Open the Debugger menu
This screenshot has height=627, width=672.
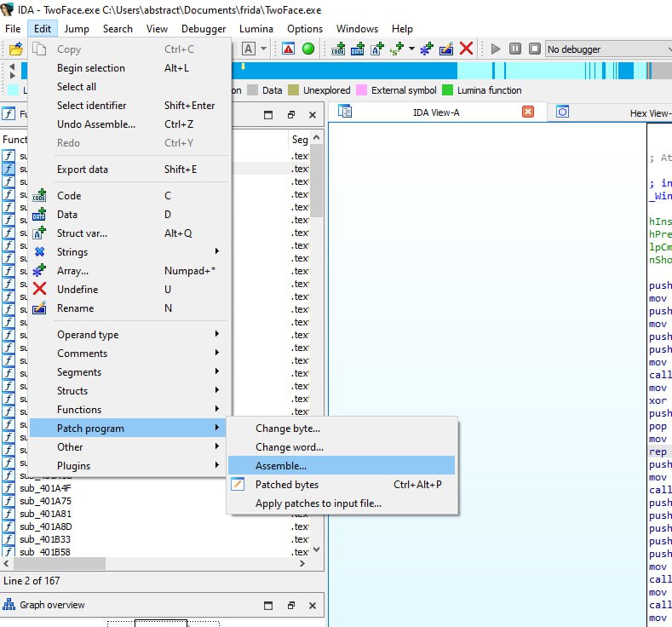(x=204, y=29)
